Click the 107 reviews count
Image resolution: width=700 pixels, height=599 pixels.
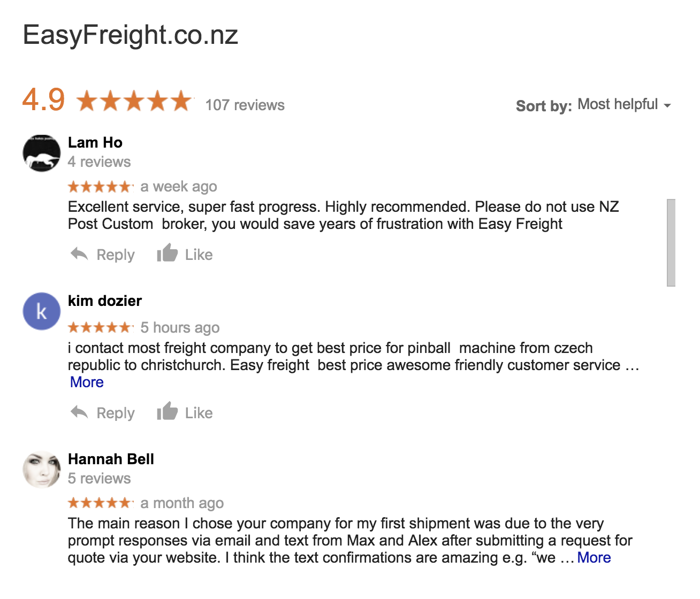click(245, 105)
